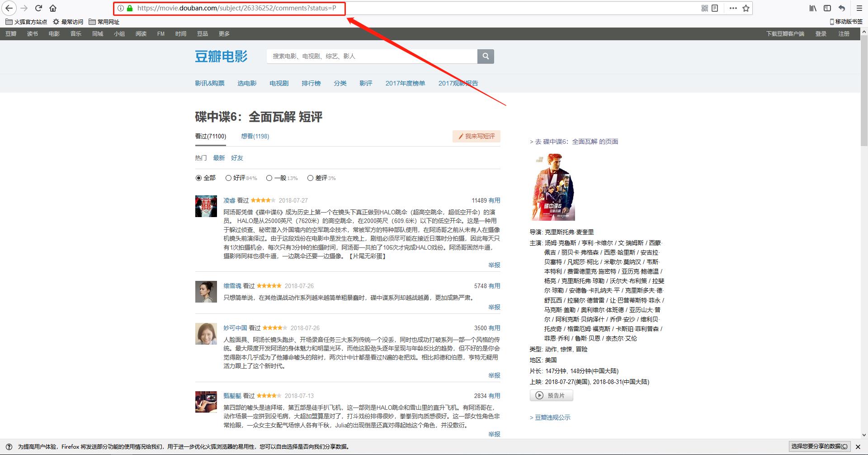Open user 甄鬈鬈's profile link
Viewport: 868px width, 455px height.
232,396
